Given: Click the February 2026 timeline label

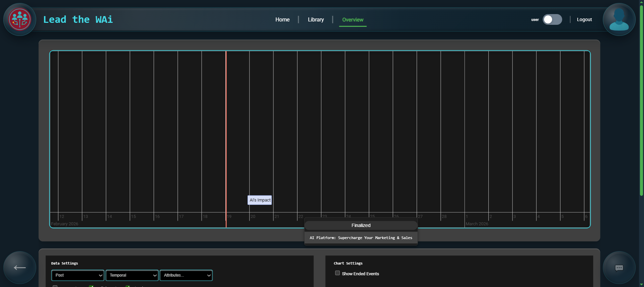Looking at the screenshot, I should coord(64,224).
